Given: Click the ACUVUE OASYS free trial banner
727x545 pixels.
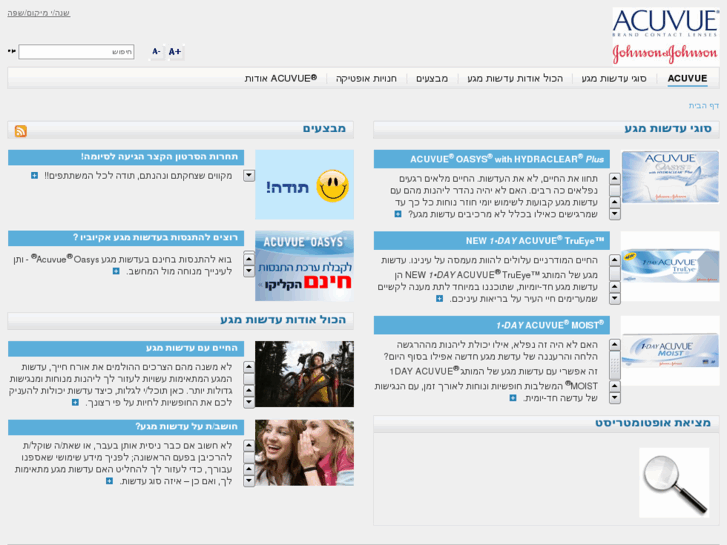Looking at the screenshot, I should coord(304,265).
